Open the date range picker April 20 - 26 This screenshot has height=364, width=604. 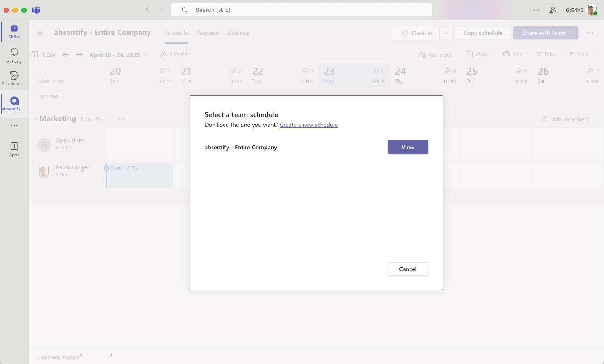click(x=119, y=55)
